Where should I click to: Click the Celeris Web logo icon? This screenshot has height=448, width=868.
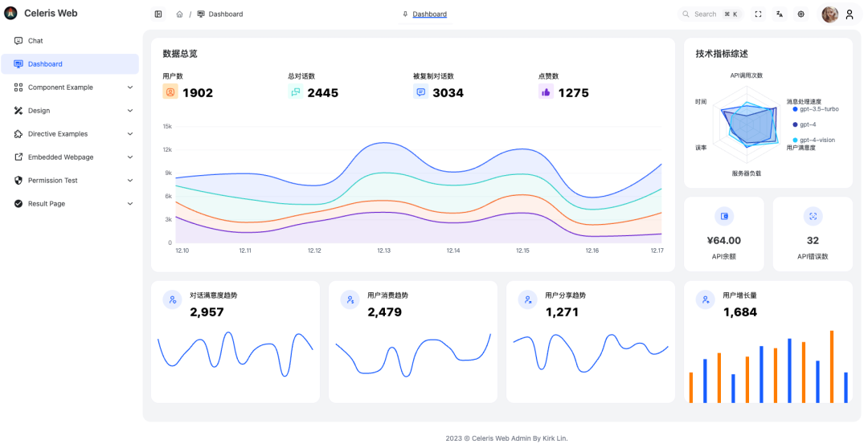pos(10,14)
